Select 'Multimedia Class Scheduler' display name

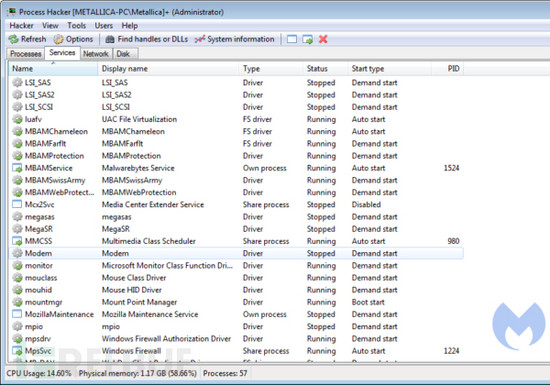tap(149, 241)
